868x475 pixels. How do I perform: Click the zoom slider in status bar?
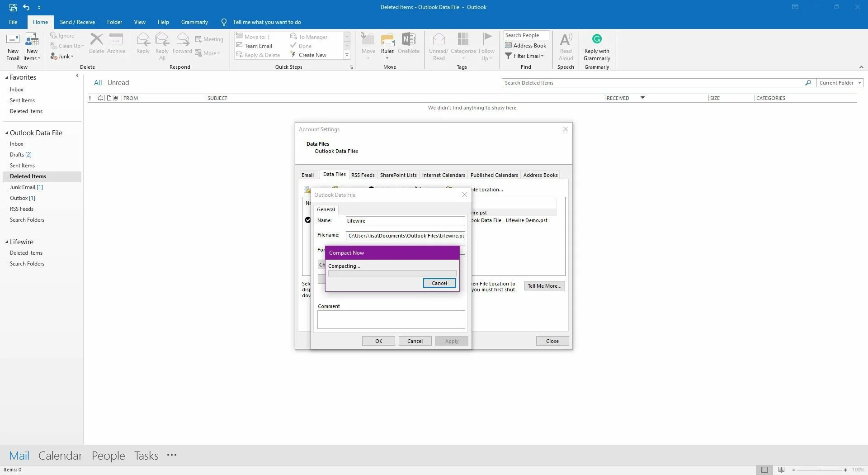coord(819,470)
